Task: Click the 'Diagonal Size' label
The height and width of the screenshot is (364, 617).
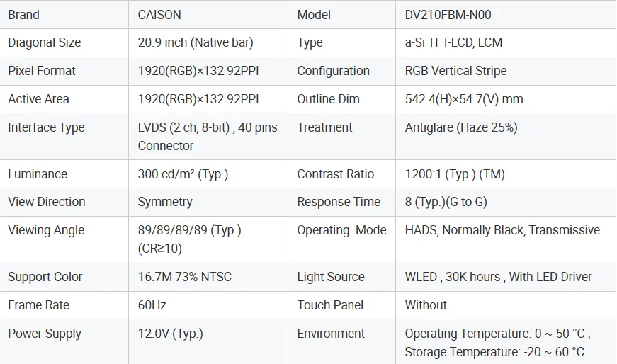Action: pos(45,42)
